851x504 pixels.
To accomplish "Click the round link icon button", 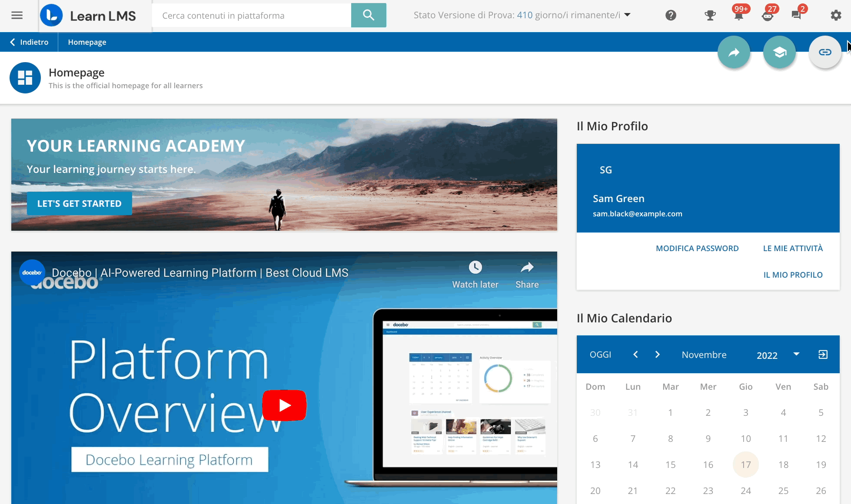I will tap(825, 52).
